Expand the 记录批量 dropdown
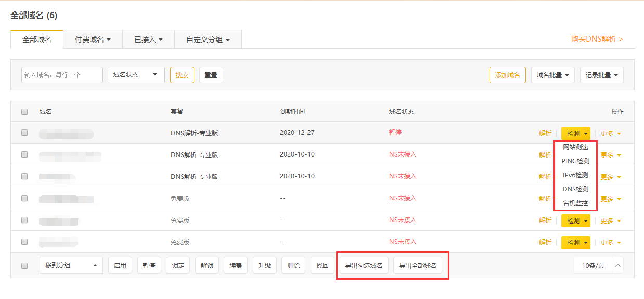 pyautogui.click(x=601, y=75)
